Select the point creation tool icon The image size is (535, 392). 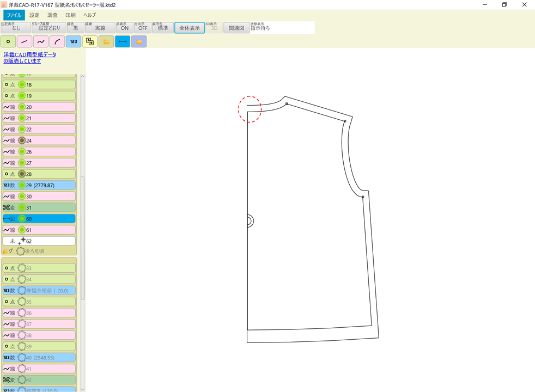point(8,41)
